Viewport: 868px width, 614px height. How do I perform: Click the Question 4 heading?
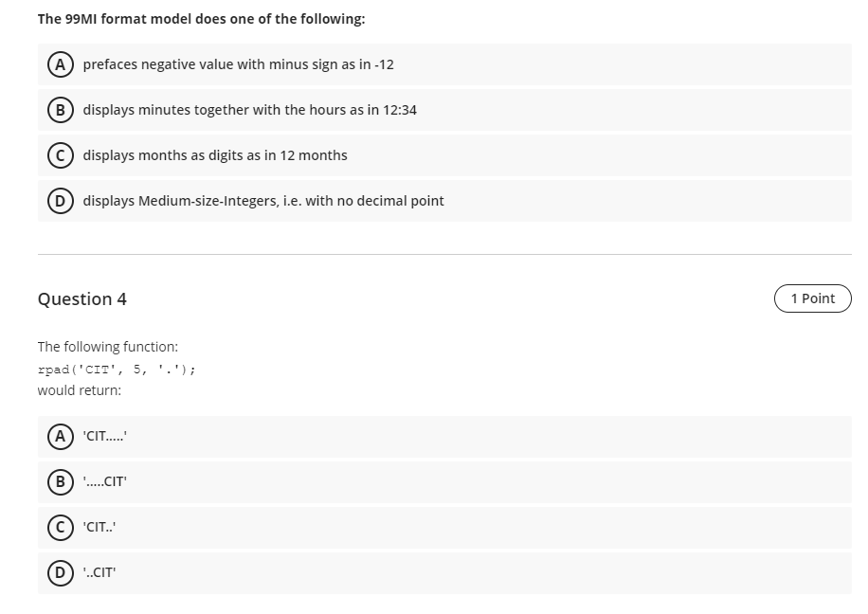point(81,298)
